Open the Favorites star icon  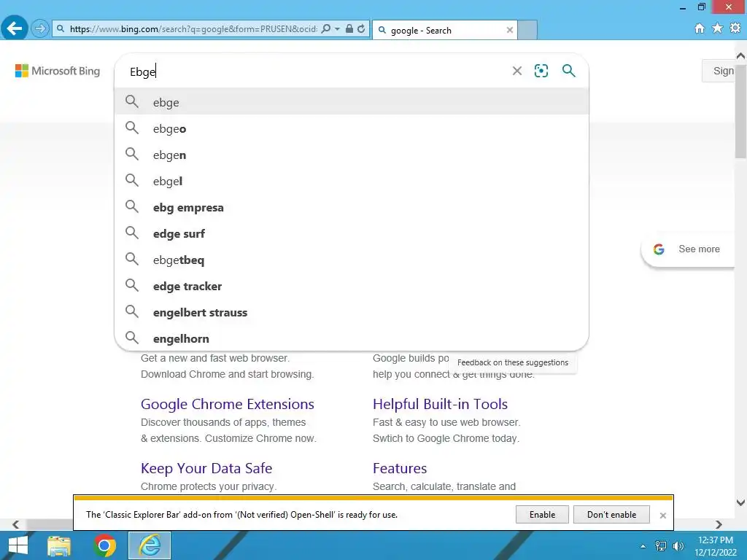coord(717,28)
